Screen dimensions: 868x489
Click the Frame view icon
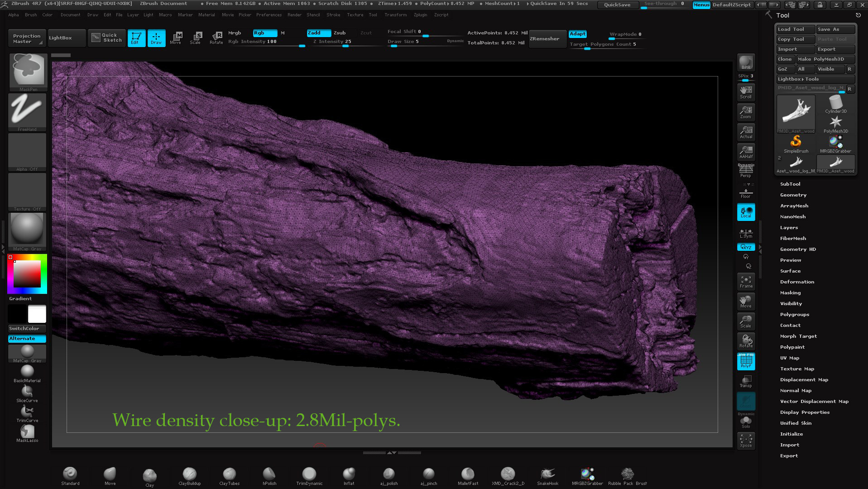point(746,281)
